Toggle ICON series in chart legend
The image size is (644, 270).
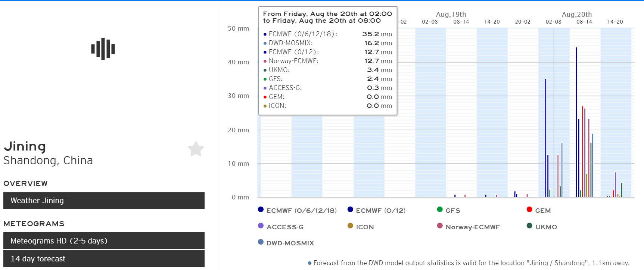[x=361, y=227]
